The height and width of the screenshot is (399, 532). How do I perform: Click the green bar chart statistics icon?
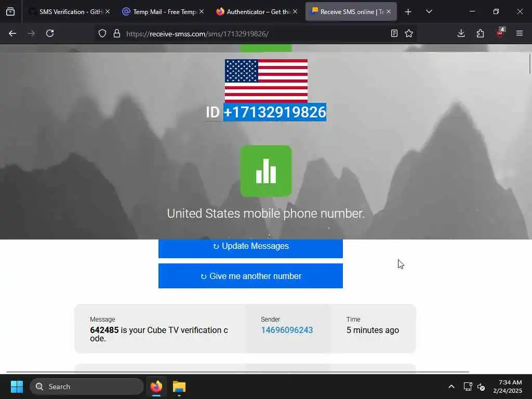(x=266, y=171)
